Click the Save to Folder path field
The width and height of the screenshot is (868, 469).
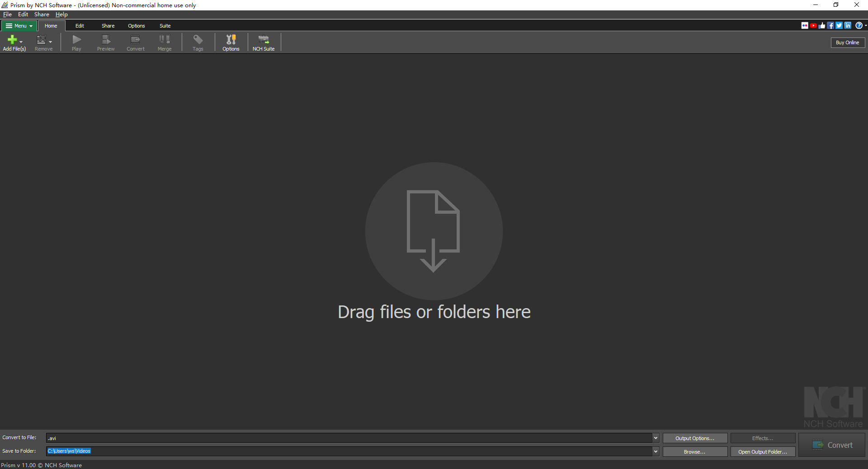(x=349, y=451)
